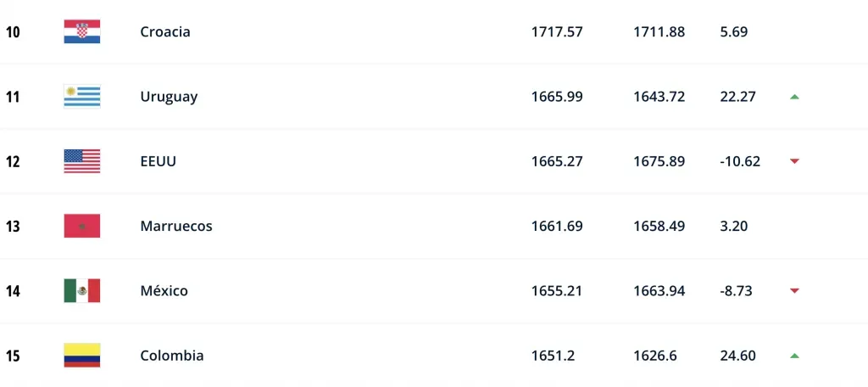The width and height of the screenshot is (868, 387).
Task: Click Uruguay's green up arrow
Action: tap(794, 97)
